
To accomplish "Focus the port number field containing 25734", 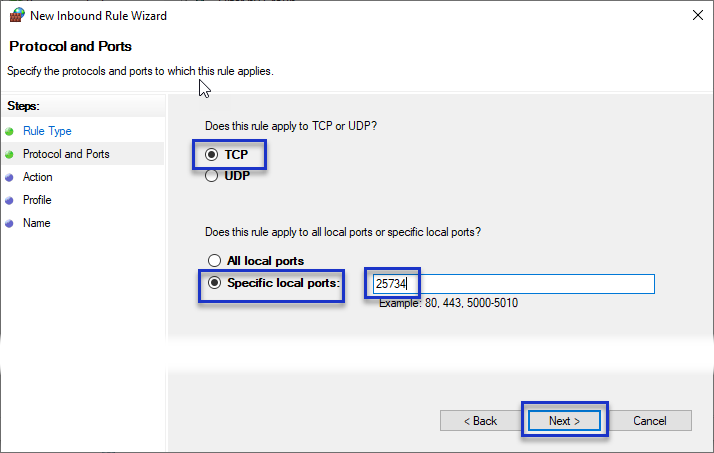I will tap(510, 284).
